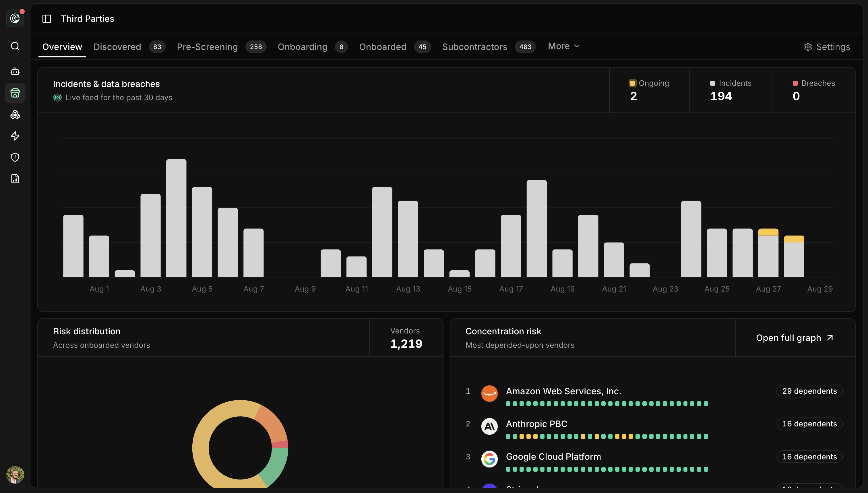The width and height of the screenshot is (868, 493).
Task: Click the Ongoing count value "2"
Action: tap(634, 96)
